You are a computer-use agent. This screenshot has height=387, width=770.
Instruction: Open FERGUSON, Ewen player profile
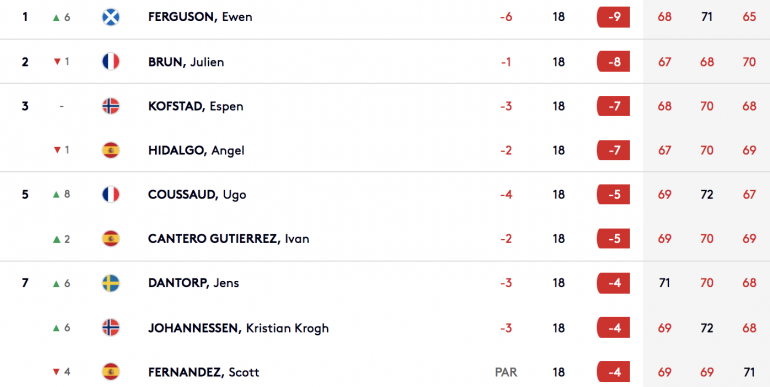(200, 17)
